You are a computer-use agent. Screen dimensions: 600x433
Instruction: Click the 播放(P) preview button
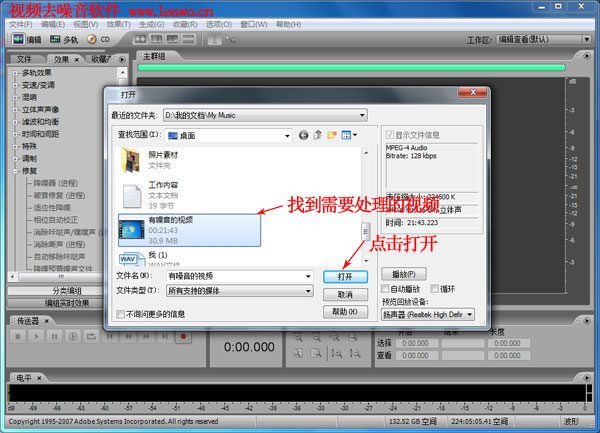pyautogui.click(x=404, y=274)
